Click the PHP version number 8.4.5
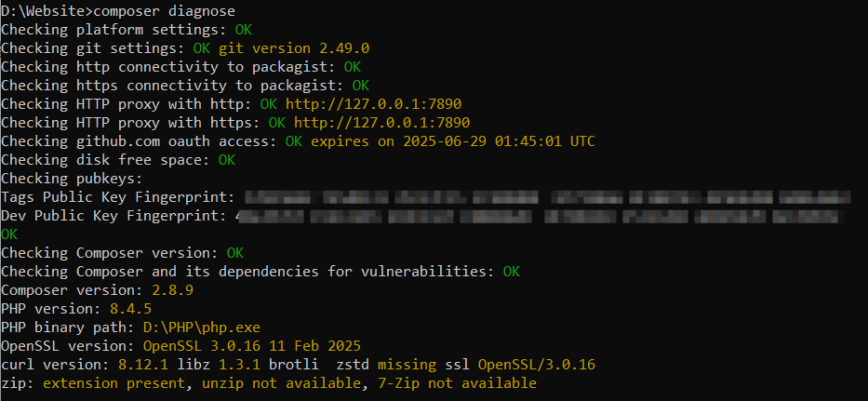Image resolution: width=868 pixels, height=401 pixels. (x=130, y=309)
